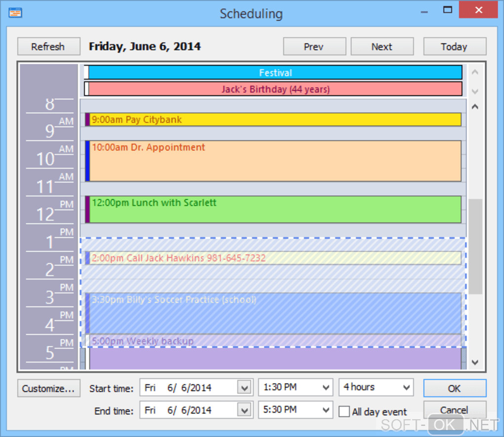The width and height of the screenshot is (504, 437).
Task: Open End time date picker dropdown
Action: click(244, 410)
